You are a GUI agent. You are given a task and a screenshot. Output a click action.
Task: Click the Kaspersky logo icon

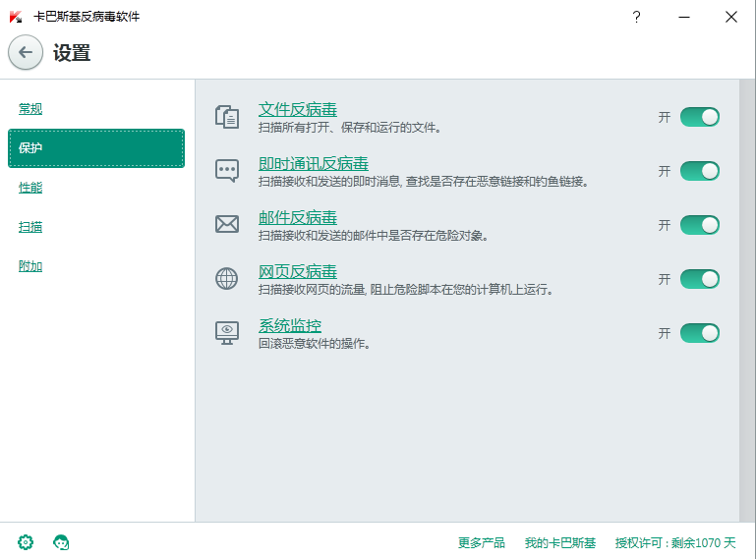[16, 17]
